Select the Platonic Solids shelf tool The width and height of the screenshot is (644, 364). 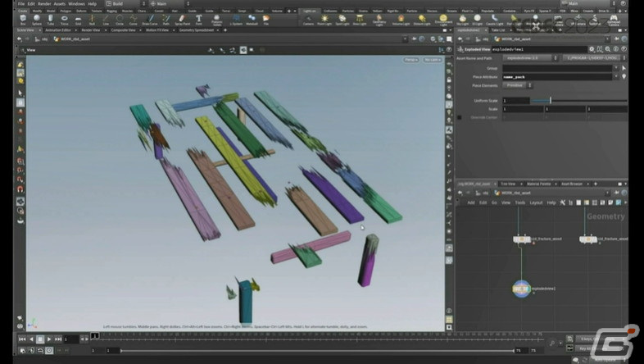coord(216,20)
